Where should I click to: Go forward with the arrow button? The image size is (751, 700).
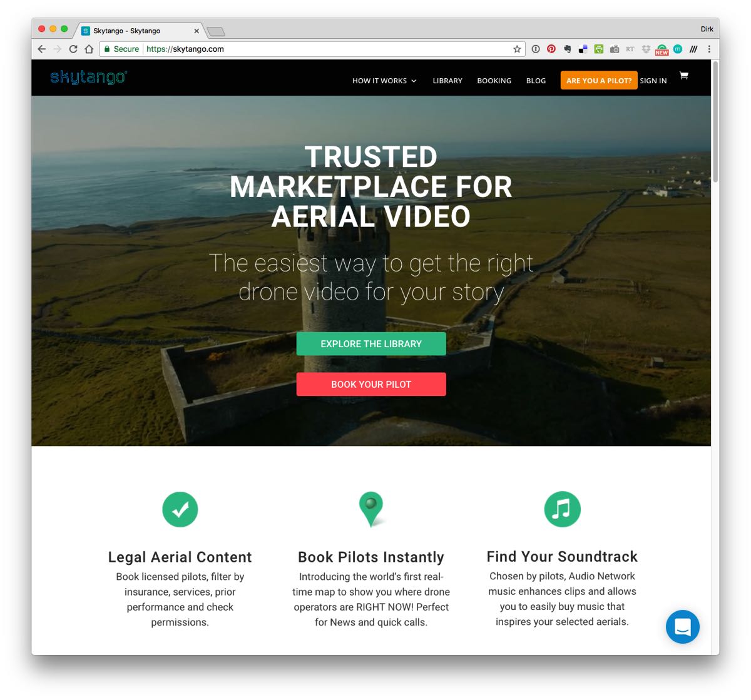[x=58, y=49]
